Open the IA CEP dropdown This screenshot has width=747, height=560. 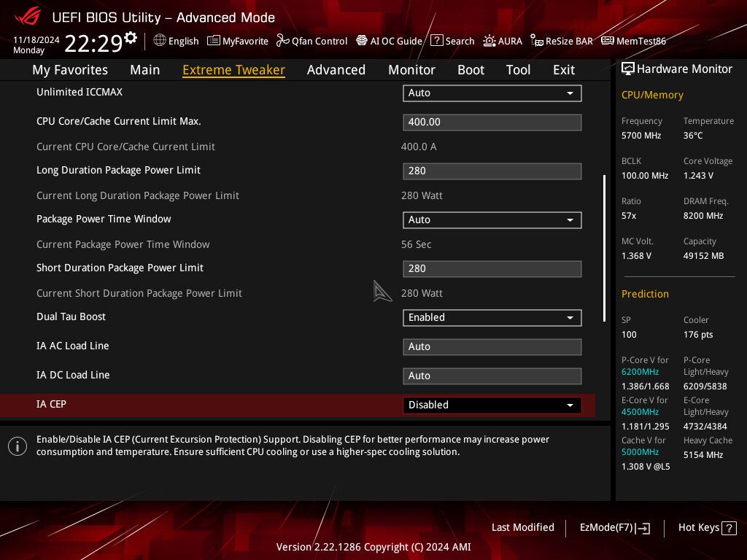click(x=492, y=405)
